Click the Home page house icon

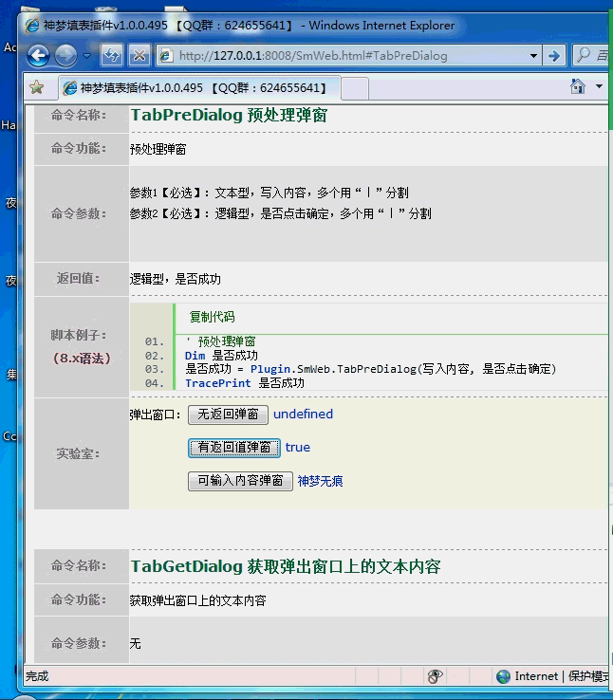(x=577, y=87)
